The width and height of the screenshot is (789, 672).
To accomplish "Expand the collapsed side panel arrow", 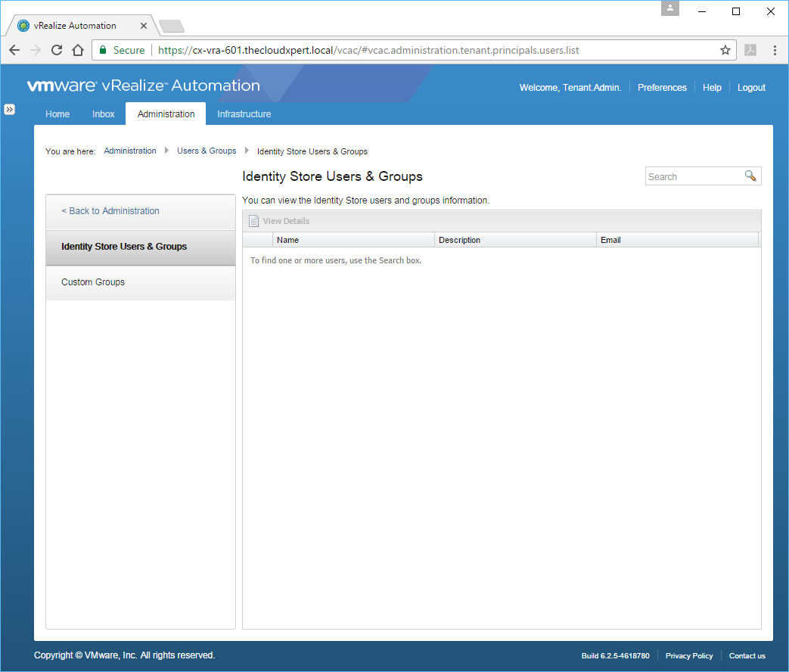I will coord(10,109).
